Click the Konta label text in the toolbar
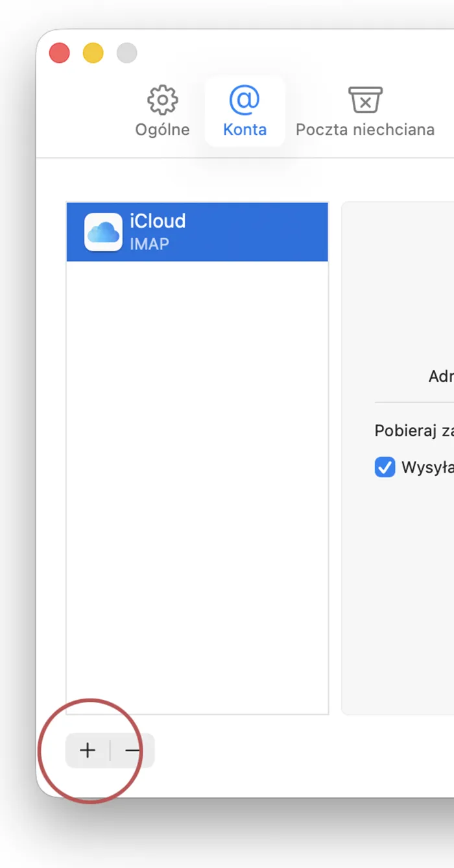 (245, 129)
